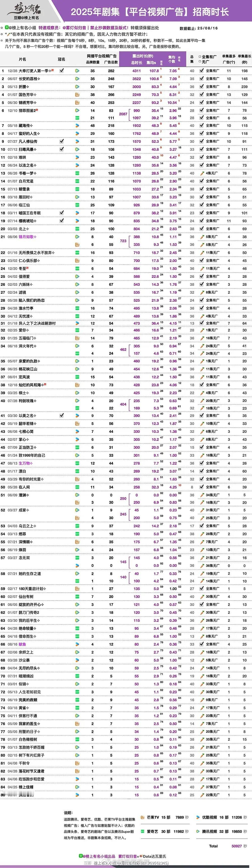This screenshot has height=868, width=252.
Task: Click the Mango TV icon in 千秋令 row
Action: 77,763
